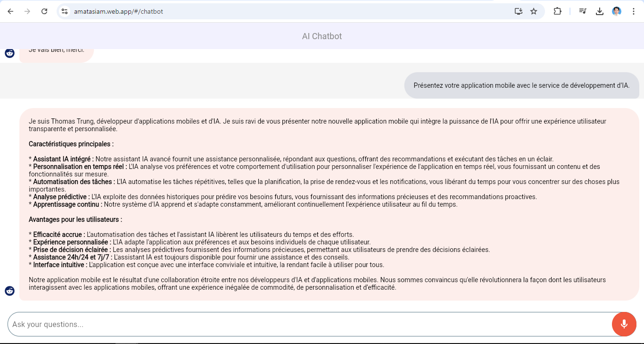Open the browser downloads panel

click(600, 11)
